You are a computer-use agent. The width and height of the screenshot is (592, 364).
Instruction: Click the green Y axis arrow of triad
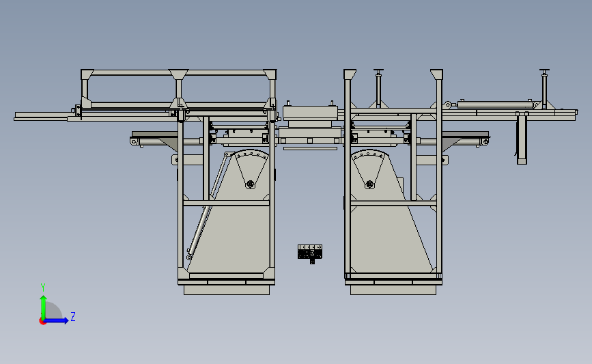point(44,307)
